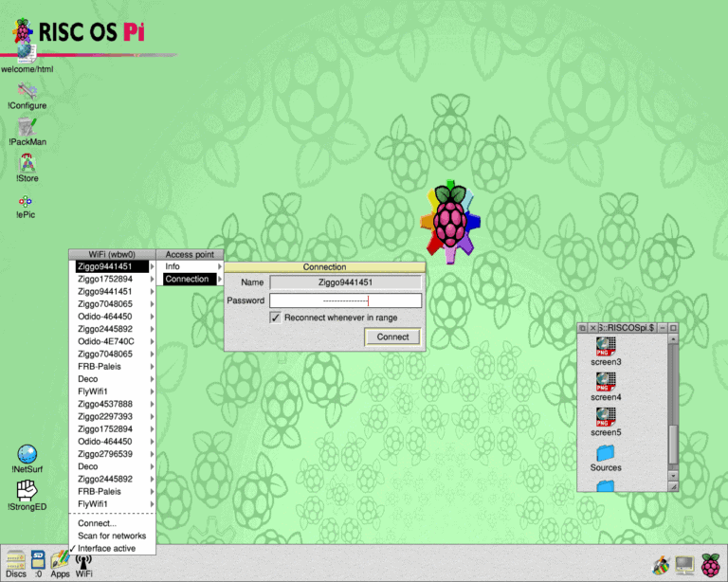The height and width of the screenshot is (582, 728).
Task: Untick Reconnect whenever in range checkbox
Action: (x=275, y=318)
